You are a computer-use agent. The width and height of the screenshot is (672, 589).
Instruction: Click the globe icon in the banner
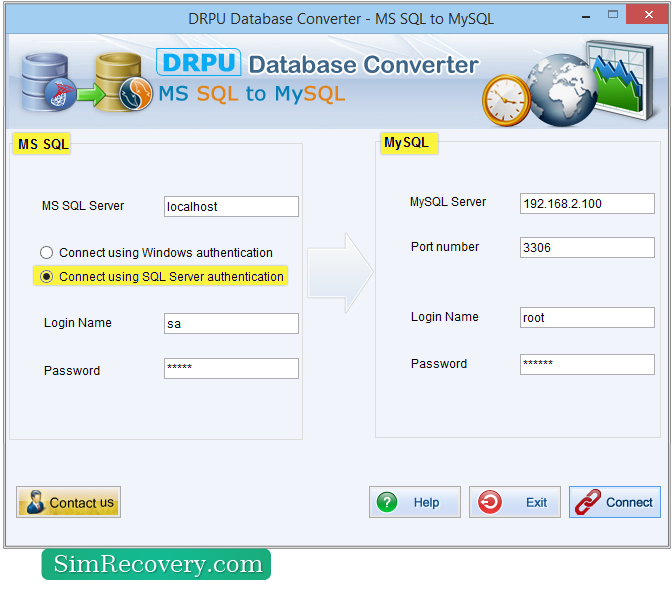561,90
